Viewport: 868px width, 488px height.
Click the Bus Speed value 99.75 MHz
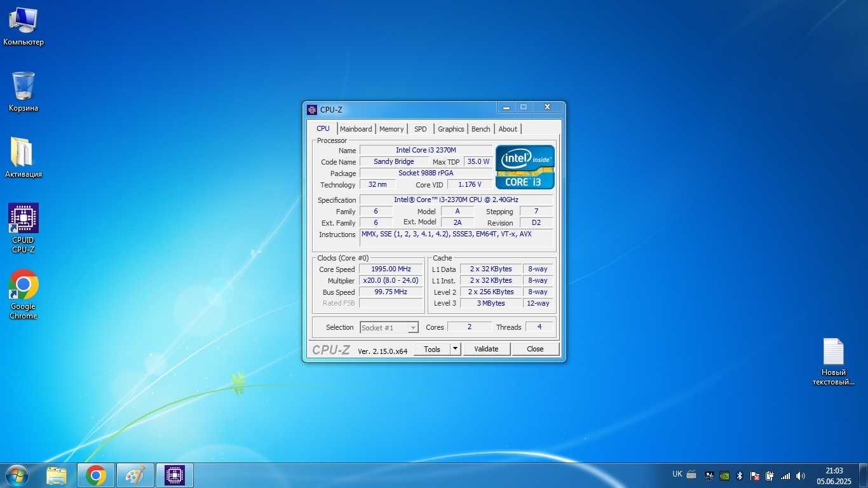[391, 292]
